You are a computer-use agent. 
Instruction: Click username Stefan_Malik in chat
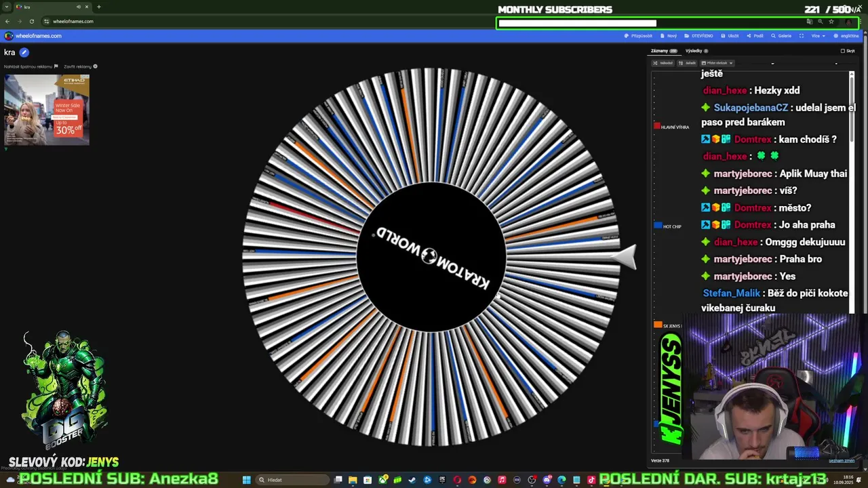click(731, 293)
